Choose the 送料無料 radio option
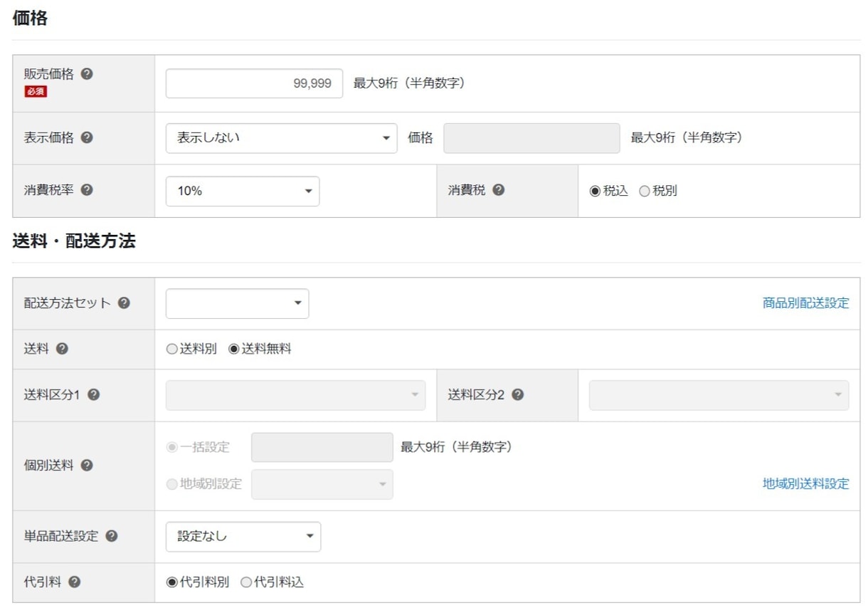868x608 pixels. [233, 349]
